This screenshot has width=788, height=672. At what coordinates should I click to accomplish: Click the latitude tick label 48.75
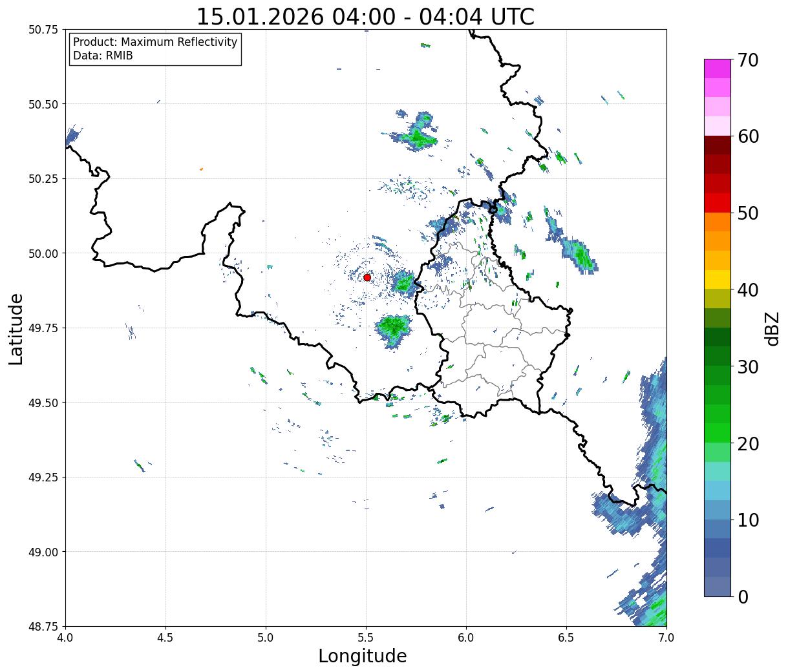coord(44,626)
